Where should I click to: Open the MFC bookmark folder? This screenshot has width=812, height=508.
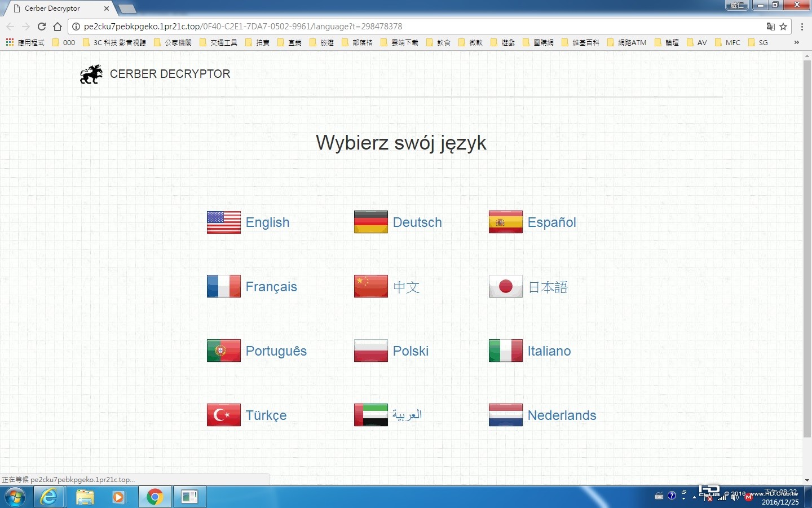pyautogui.click(x=727, y=42)
